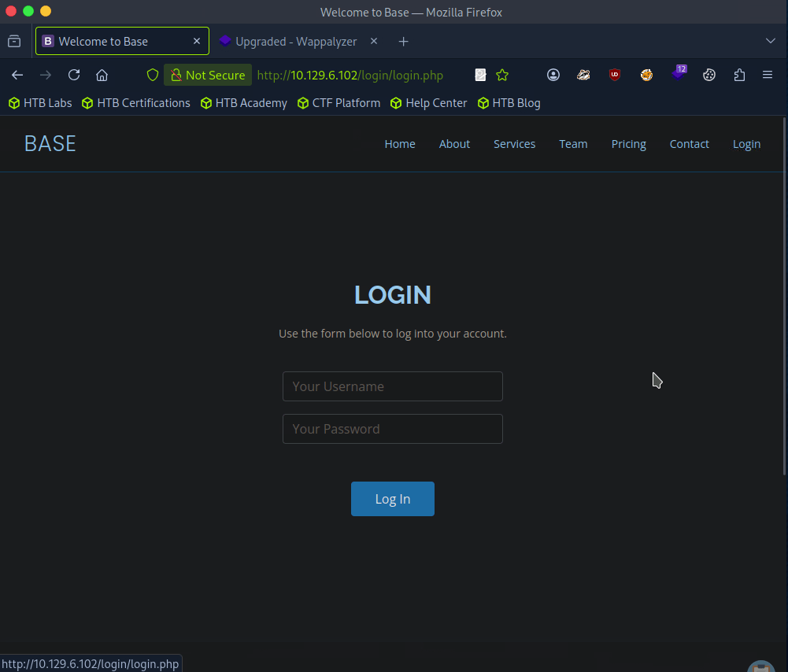Screen dimensions: 788x672
Task: Focus the Your Username field
Action: pyautogui.click(x=392, y=386)
